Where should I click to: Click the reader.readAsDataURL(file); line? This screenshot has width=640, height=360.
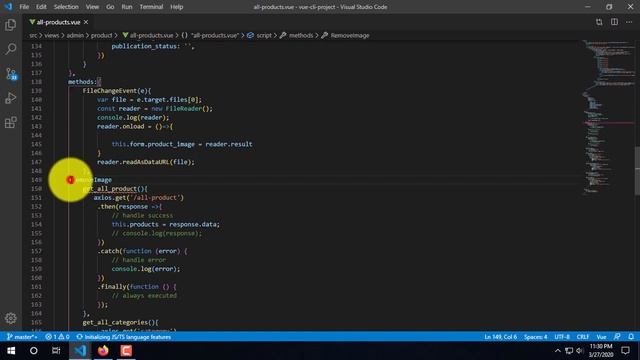[x=146, y=162]
